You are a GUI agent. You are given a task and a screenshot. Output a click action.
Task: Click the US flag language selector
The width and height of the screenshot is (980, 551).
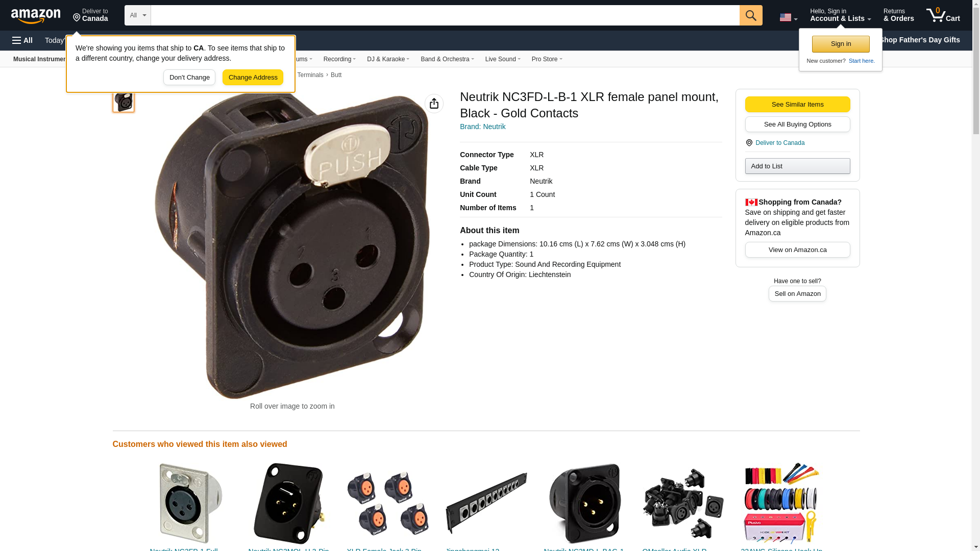[789, 18]
